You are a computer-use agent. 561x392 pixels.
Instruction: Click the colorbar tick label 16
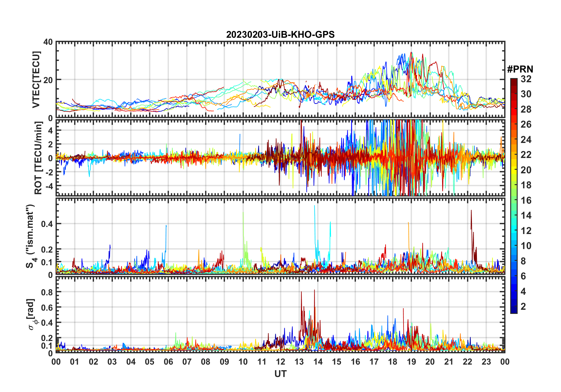(526, 200)
